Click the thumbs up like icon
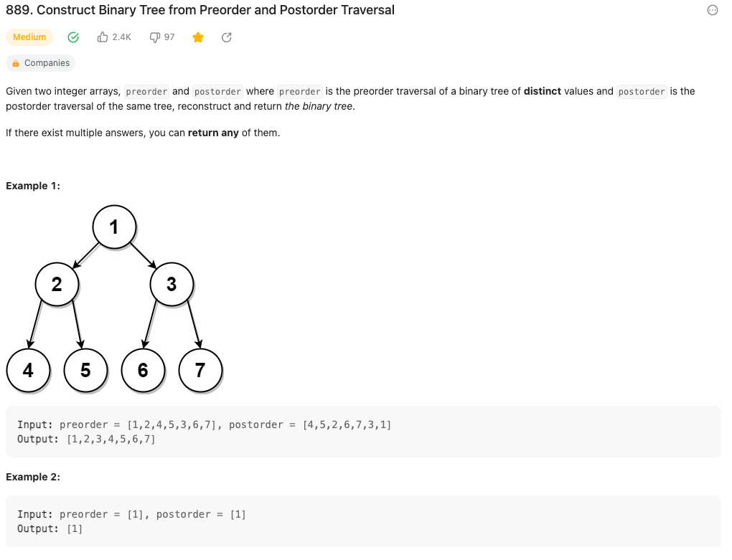This screenshot has height=560, width=732. click(x=103, y=37)
